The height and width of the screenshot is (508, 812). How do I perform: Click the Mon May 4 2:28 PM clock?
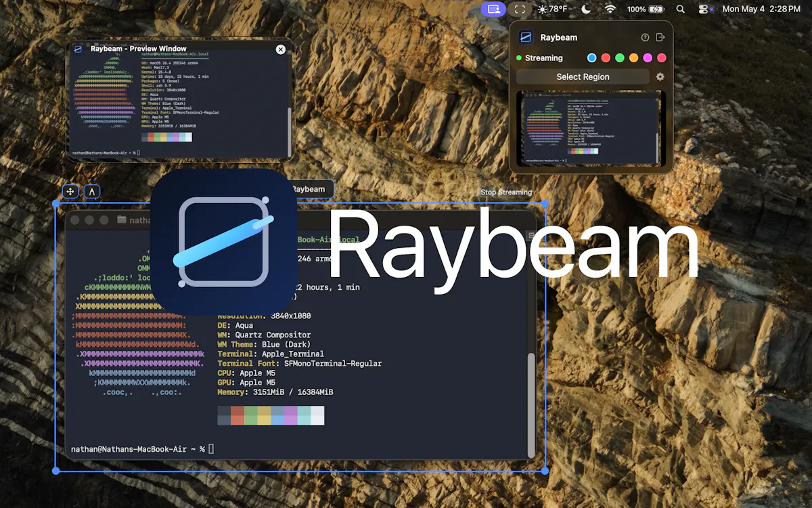[x=761, y=9]
